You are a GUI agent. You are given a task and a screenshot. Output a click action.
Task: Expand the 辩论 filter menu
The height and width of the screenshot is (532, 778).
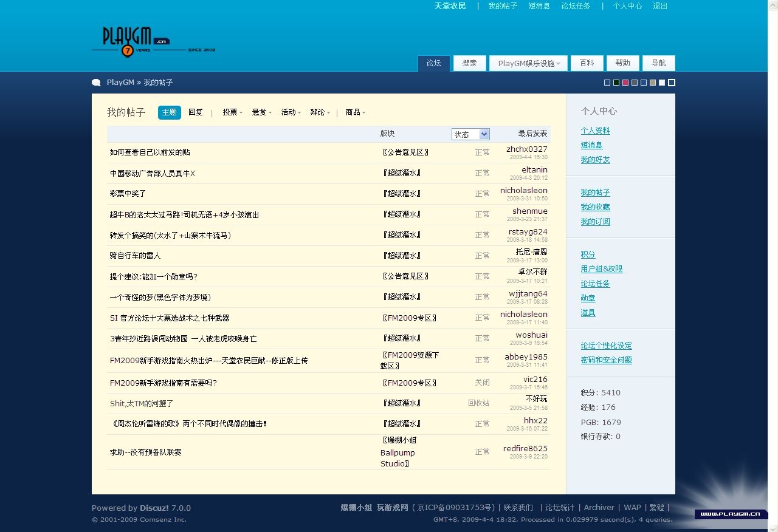coord(320,112)
